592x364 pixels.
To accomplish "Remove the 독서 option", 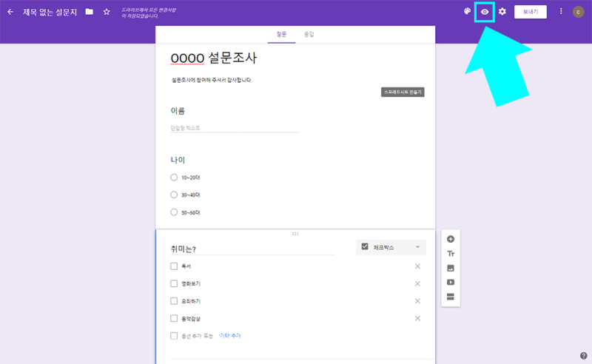I will pyautogui.click(x=417, y=266).
